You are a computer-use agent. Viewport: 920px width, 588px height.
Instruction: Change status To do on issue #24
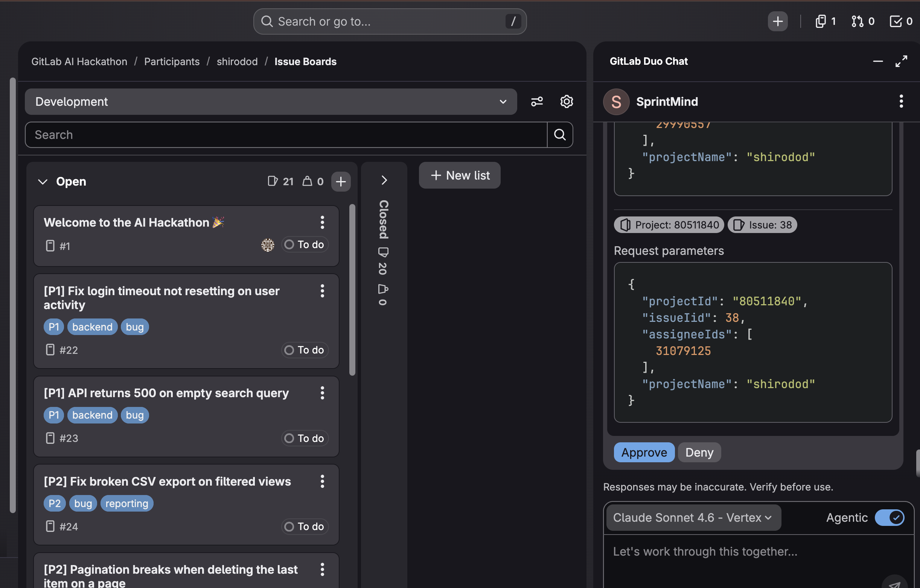pyautogui.click(x=305, y=527)
